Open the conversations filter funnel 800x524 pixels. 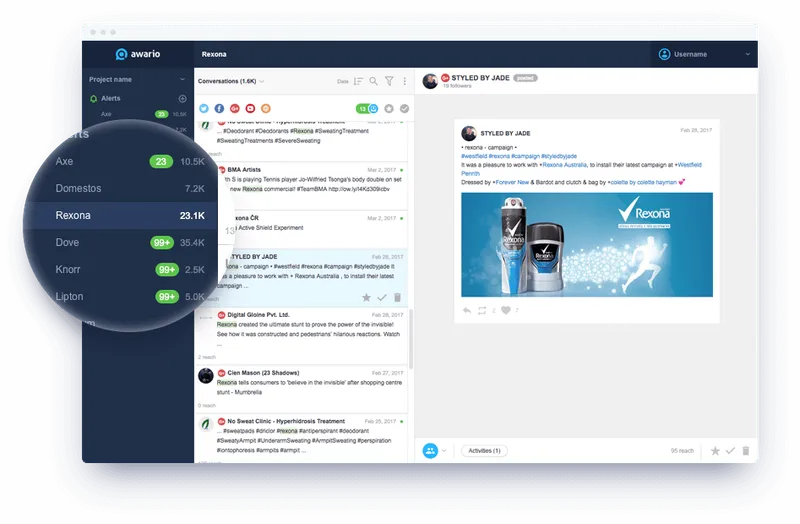click(x=389, y=81)
